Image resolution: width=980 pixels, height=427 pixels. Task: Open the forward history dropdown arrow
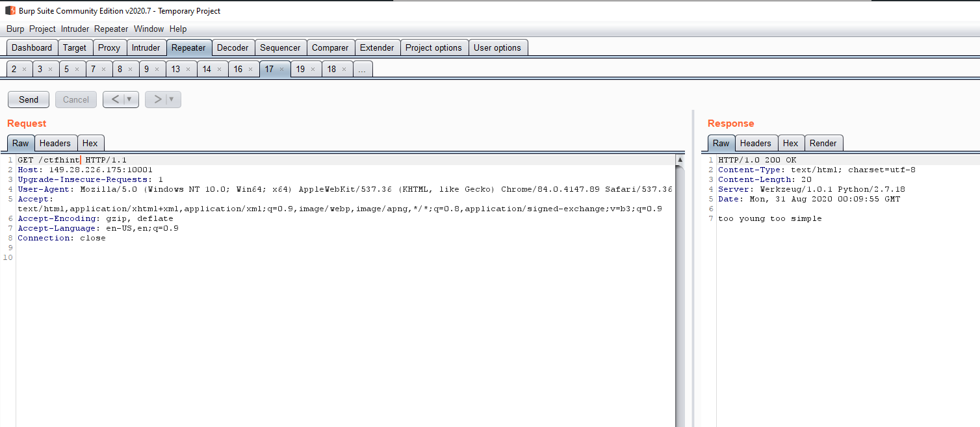pyautogui.click(x=173, y=99)
